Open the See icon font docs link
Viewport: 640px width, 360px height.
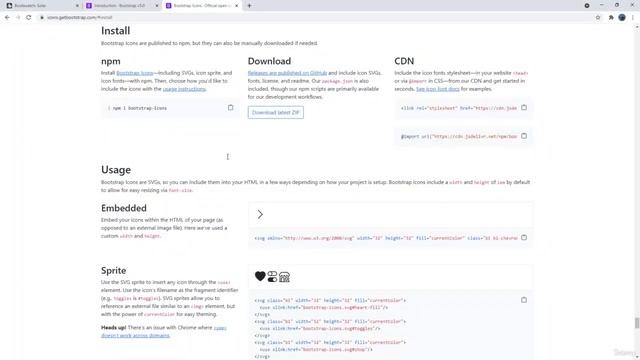tap(438, 89)
